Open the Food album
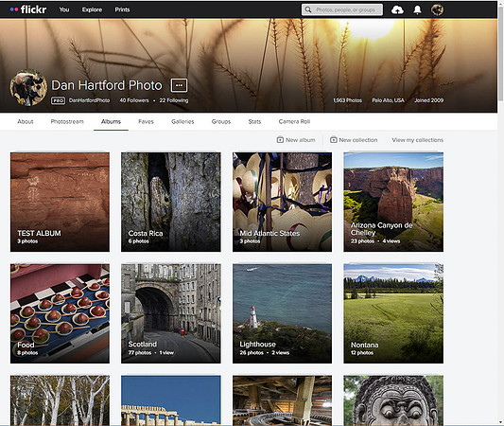Image resolution: width=504 pixels, height=426 pixels. coord(60,313)
